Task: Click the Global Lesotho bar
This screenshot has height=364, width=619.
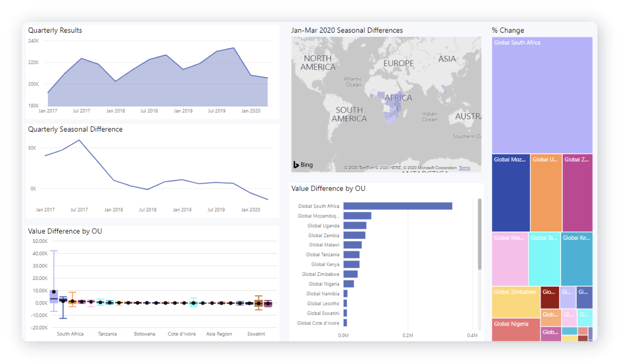Action: coord(345,303)
